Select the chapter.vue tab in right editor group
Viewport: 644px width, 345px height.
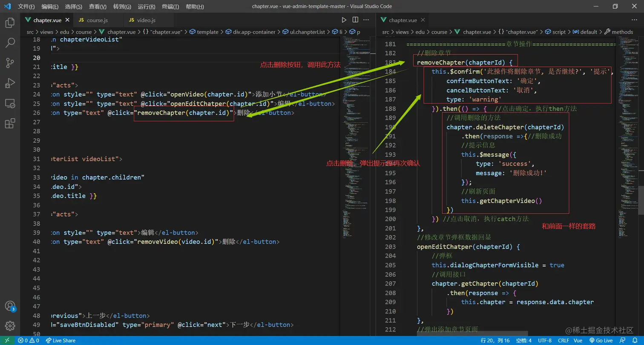[403, 20]
